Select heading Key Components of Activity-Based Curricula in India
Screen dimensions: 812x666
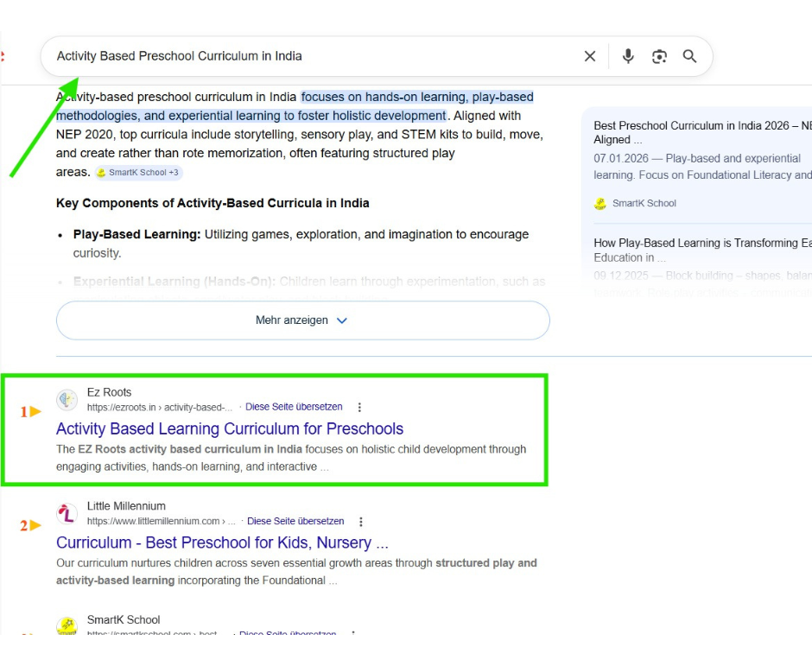[213, 203]
